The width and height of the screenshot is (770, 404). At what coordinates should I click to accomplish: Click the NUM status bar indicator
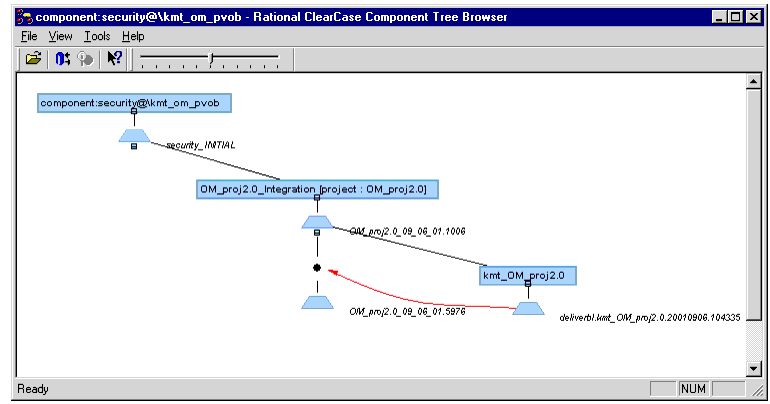[693, 389]
